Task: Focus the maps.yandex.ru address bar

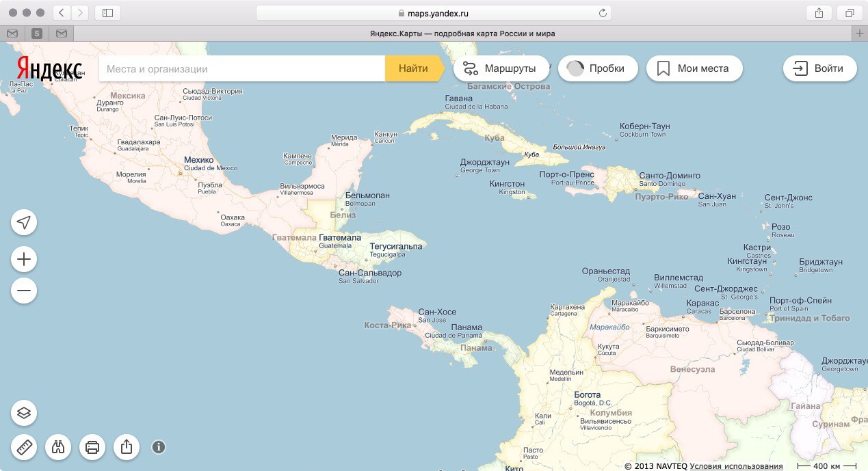Action: [x=434, y=13]
